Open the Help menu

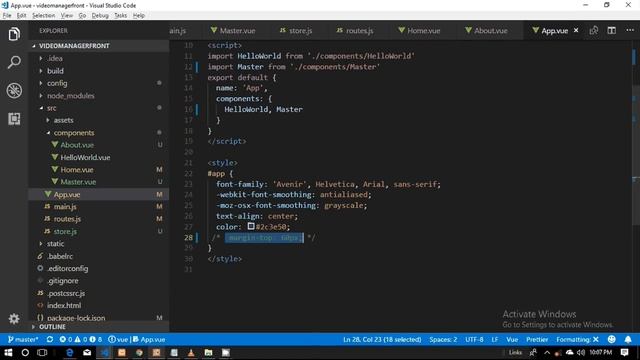[x=139, y=16]
